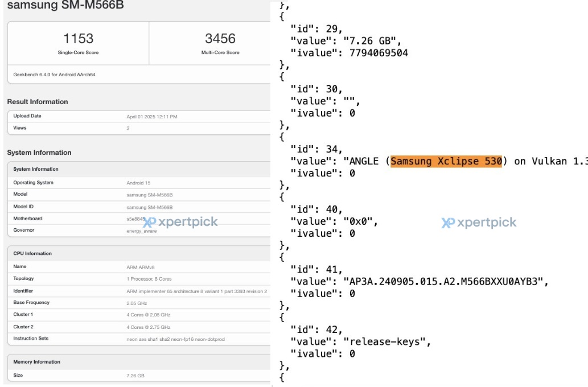This screenshot has height=387, width=588.
Task: Click the JSON line '"id": 41,'
Action: pyautogui.click(x=316, y=269)
